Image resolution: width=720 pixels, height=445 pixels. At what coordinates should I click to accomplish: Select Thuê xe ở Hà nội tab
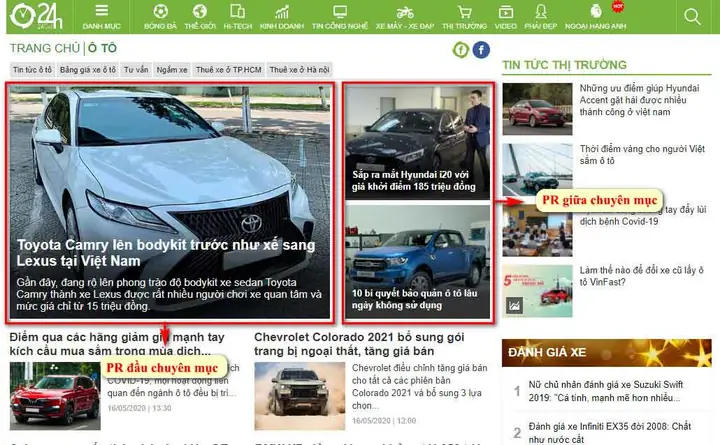tap(299, 70)
